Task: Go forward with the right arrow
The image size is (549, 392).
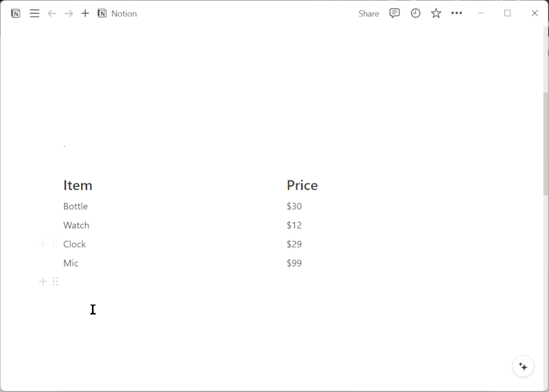Action: click(69, 13)
